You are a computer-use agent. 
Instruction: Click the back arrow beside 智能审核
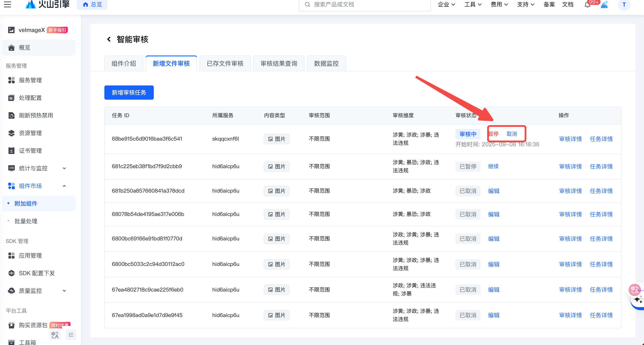(x=109, y=39)
